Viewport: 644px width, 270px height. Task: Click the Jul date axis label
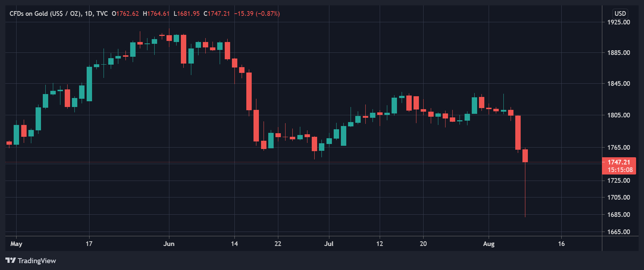click(x=329, y=244)
